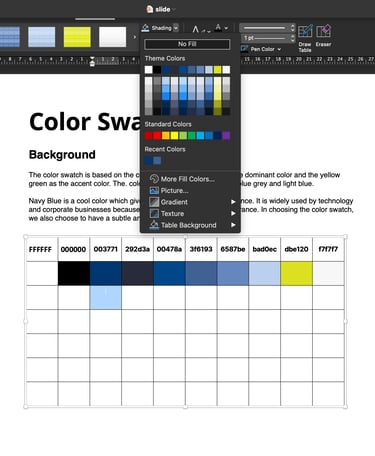Viewport: 375px width, 456px height.
Task: Expand the Texture submenu arrow
Action: tap(233, 214)
